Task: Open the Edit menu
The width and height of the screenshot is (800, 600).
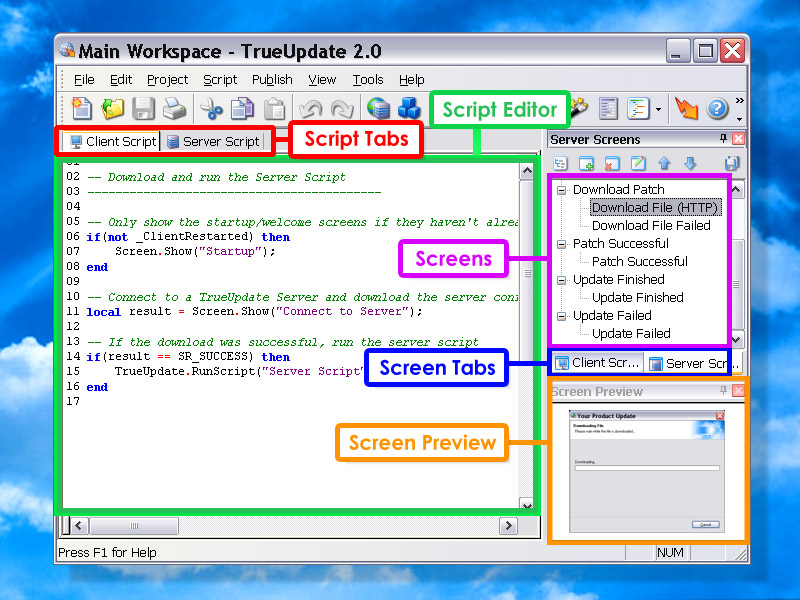Action: point(121,80)
